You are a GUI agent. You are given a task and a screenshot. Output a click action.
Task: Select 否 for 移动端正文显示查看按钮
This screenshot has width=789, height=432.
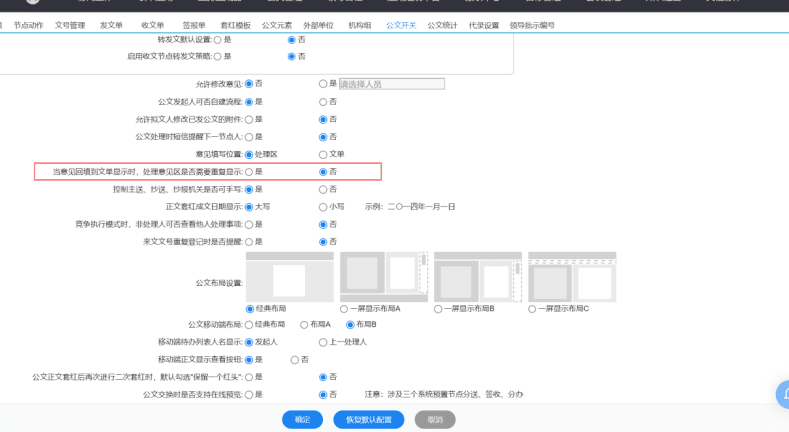[x=295, y=360]
